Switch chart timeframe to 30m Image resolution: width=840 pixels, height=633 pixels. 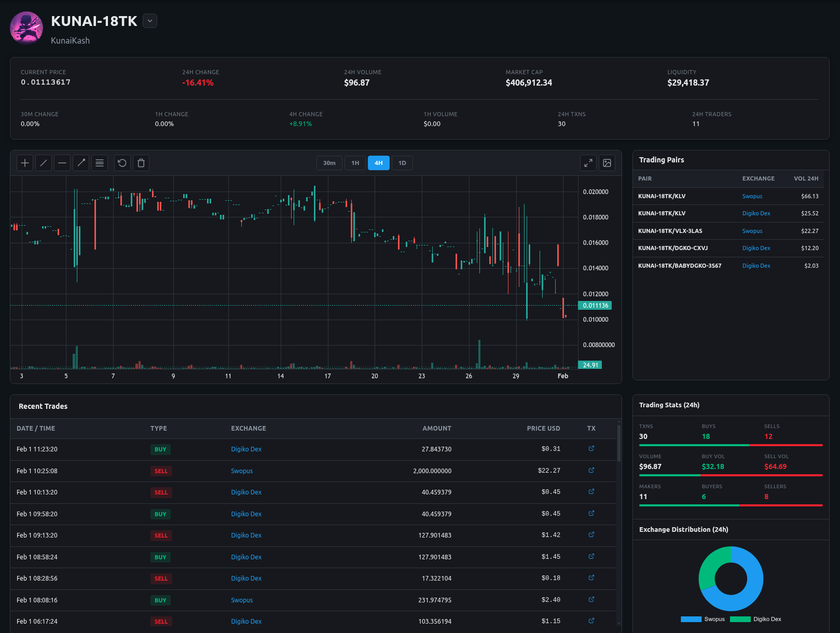pos(329,163)
